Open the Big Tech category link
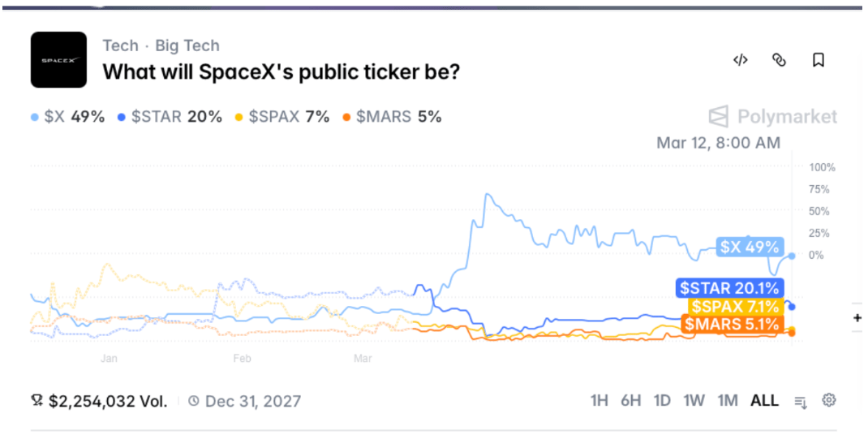 (187, 45)
